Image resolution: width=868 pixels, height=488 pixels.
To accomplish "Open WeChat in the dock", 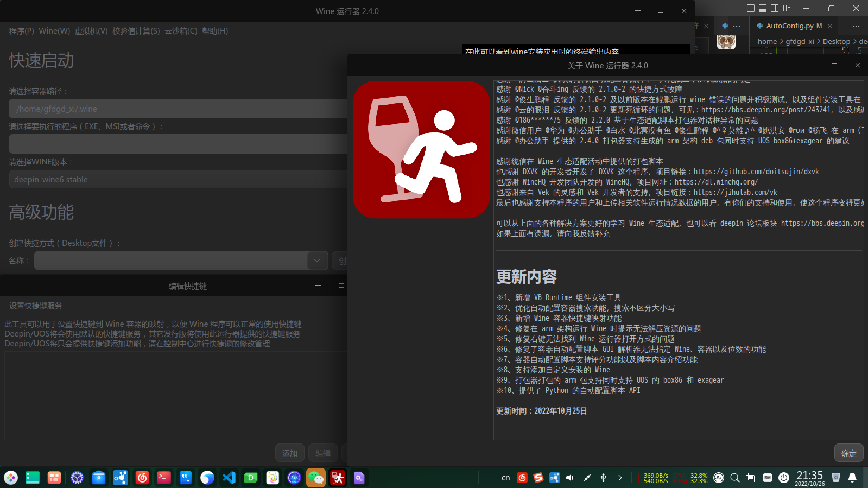I will coord(316,478).
